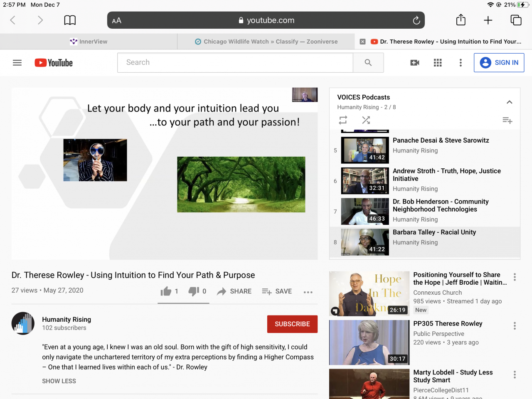This screenshot has width=532, height=399.
Task: Click the magnifier search button
Action: (x=368, y=63)
